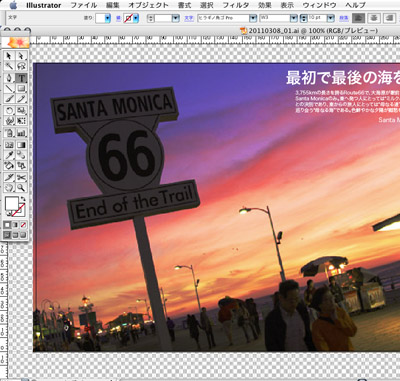400x381 pixels.
Task: Select the Rotate tool
Action: [9, 110]
